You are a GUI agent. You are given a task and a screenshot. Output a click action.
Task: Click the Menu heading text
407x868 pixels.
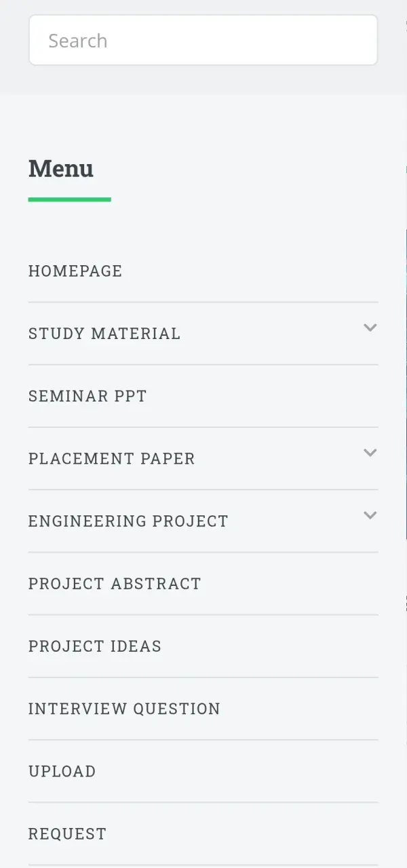pos(61,168)
